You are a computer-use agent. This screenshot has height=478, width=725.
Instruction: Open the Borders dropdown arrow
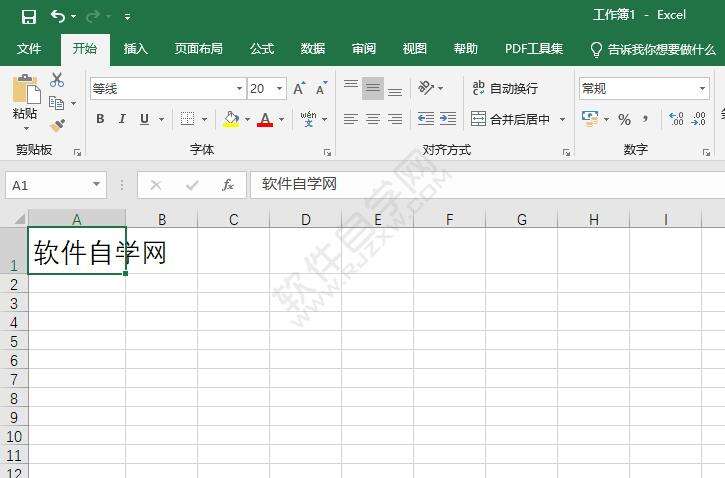coord(204,120)
